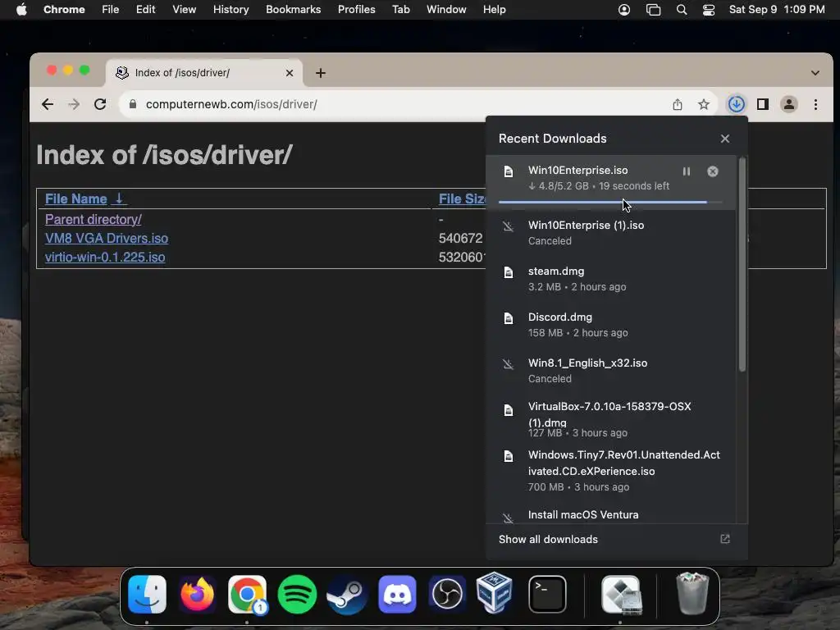Close the Recent Downloads panel

tap(725, 139)
